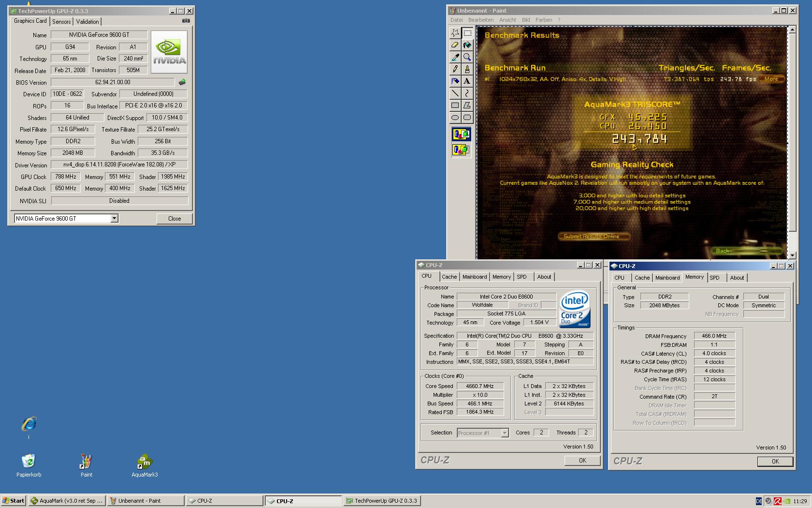Viewport: 812px width, 508px height.
Task: Select the Free-Form Select tool in Paint
Action: click(455, 33)
